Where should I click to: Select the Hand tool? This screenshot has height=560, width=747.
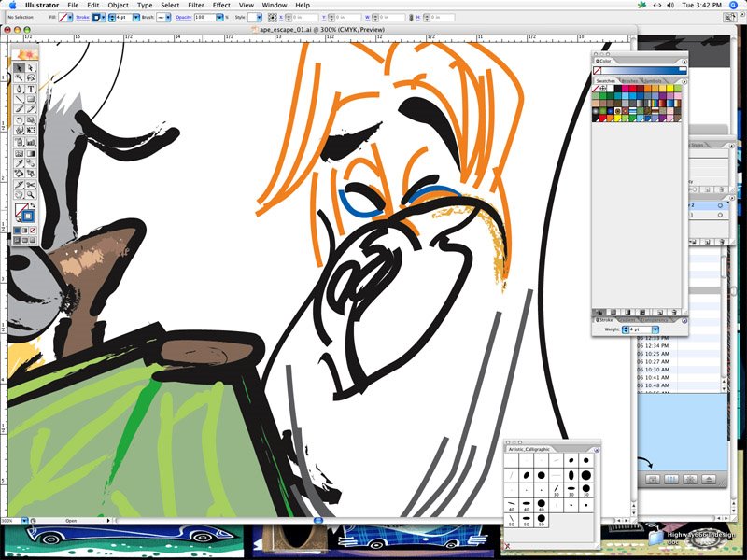tap(19, 195)
